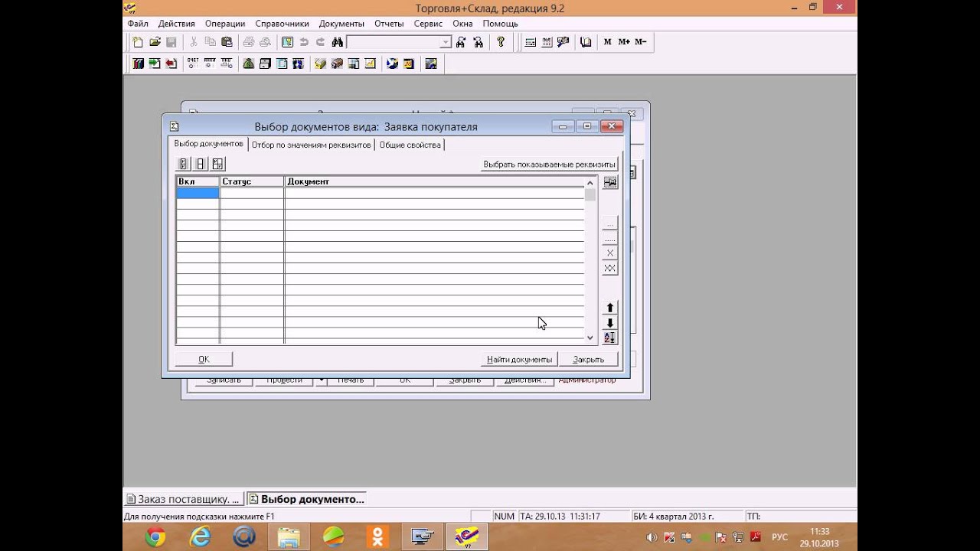Open the Операции menu
980x551 pixels.
click(225, 24)
